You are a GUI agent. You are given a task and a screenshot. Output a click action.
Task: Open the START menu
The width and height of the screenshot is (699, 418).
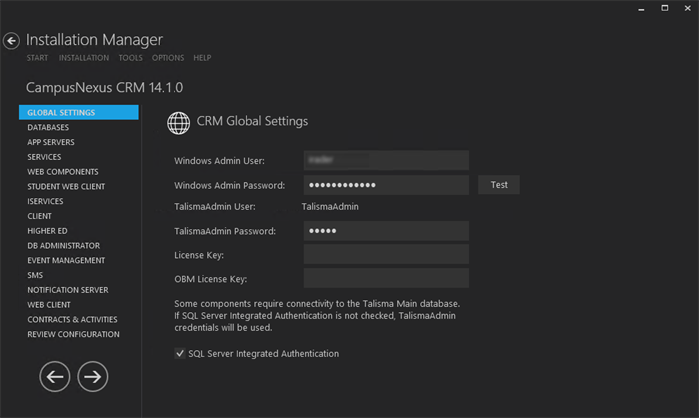coord(37,58)
